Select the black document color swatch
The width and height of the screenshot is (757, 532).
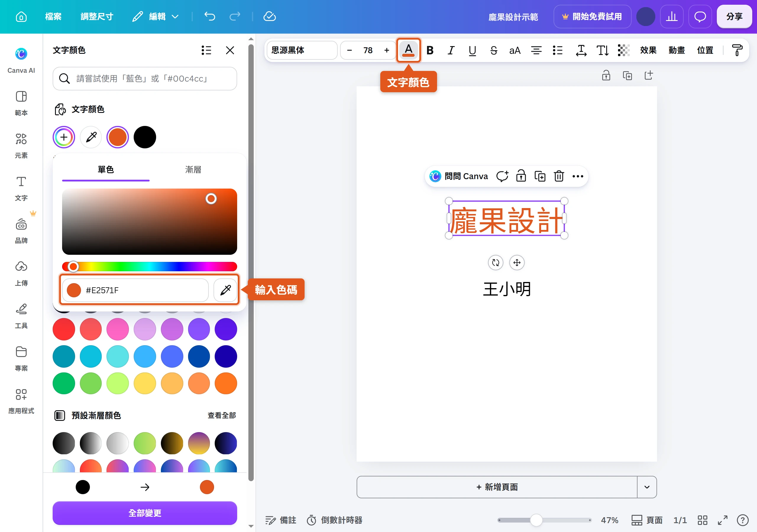pyautogui.click(x=145, y=137)
